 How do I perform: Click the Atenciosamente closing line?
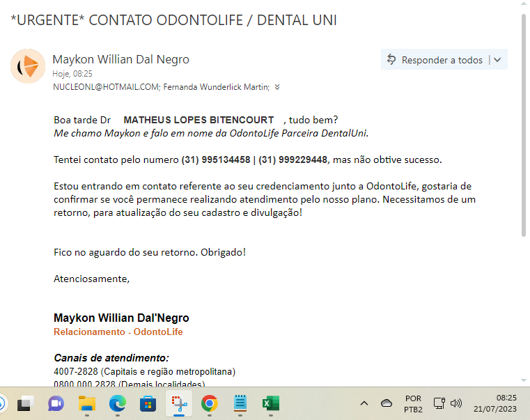[92, 279]
